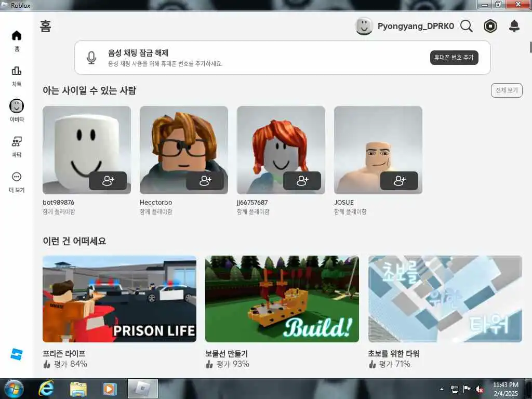Click the microphone icon in voice chat banner
Image resolution: width=532 pixels, height=399 pixels.
tap(91, 58)
